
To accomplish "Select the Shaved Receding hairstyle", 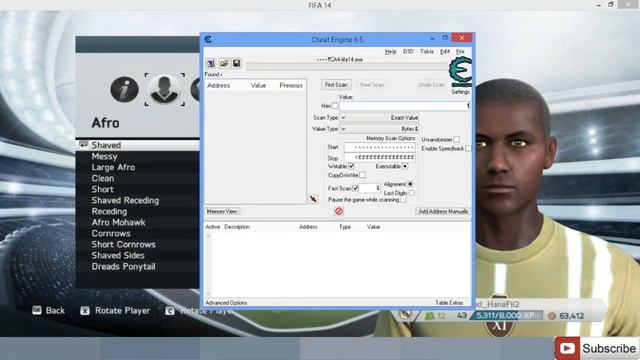I will coord(138,200).
